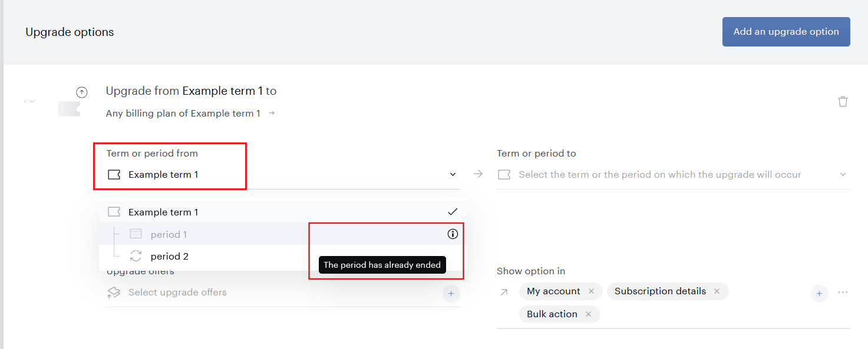Viewport: 868px width, 349px height.
Task: Click the arrow between from and to fields
Action: pos(478,174)
